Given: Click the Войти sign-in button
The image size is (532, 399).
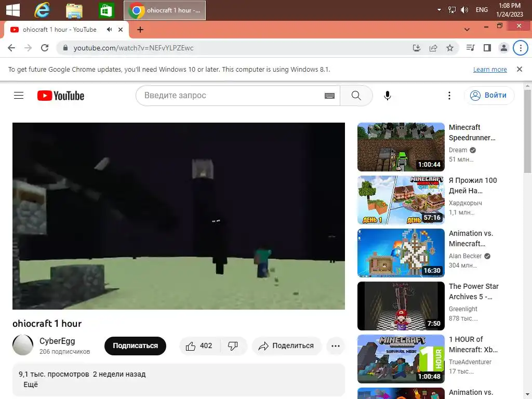Looking at the screenshot, I should pos(489,96).
